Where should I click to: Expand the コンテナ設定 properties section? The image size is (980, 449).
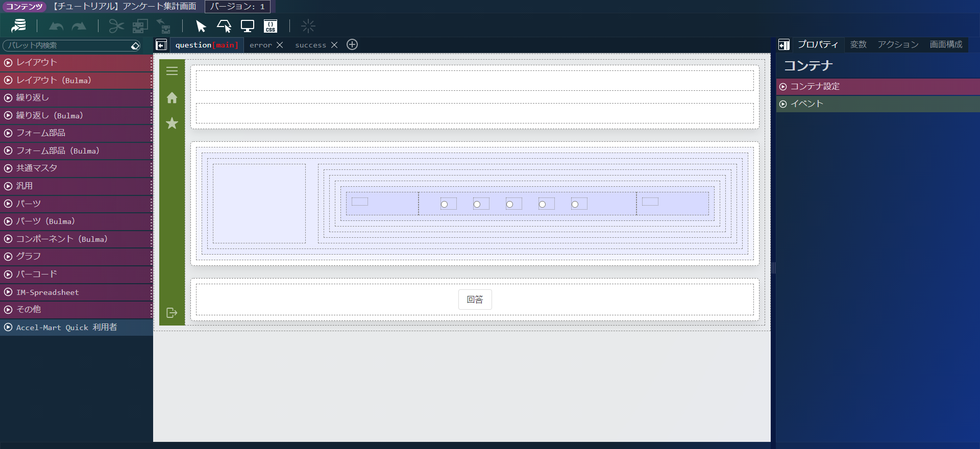878,87
